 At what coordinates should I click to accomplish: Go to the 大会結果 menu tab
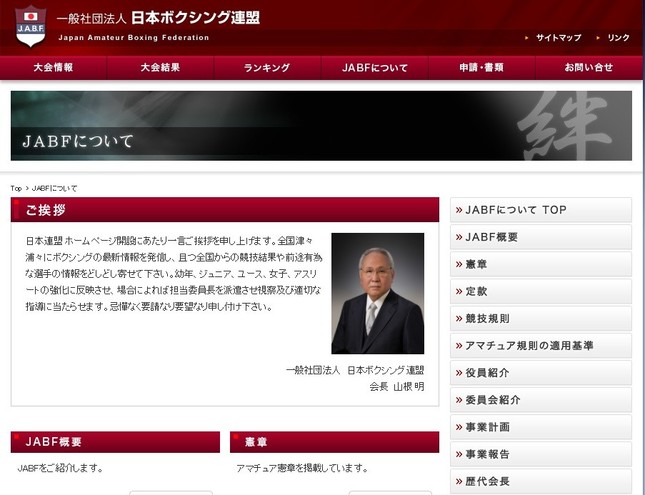(160, 68)
